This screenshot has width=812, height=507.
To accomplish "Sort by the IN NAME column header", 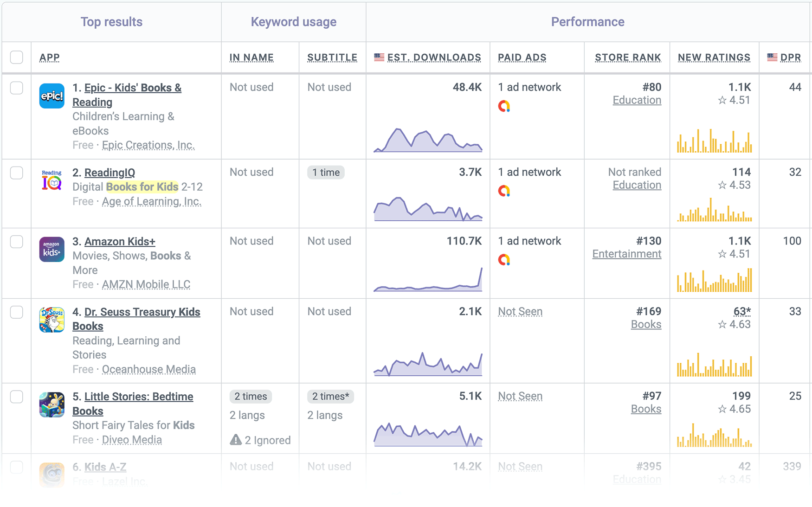I will tap(251, 58).
